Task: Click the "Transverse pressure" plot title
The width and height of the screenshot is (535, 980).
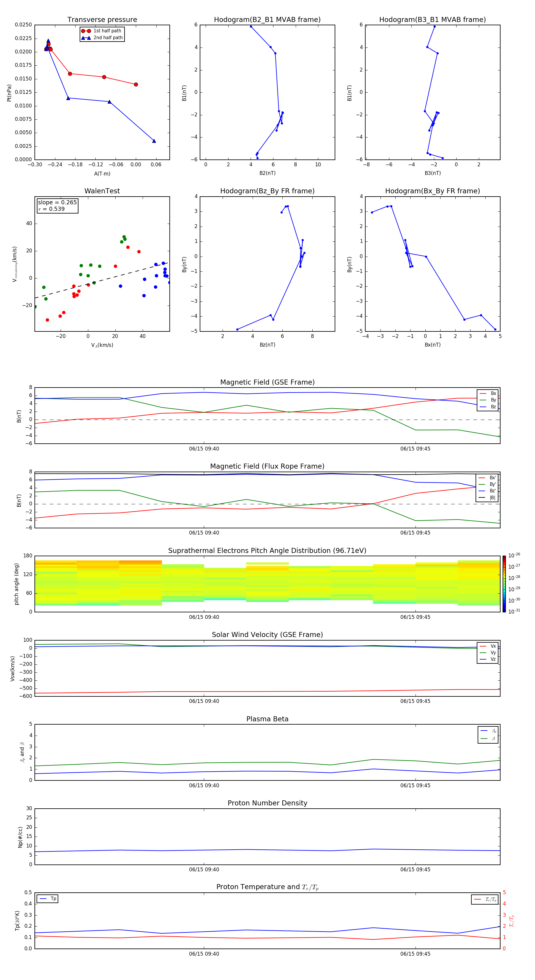Action: [x=102, y=20]
